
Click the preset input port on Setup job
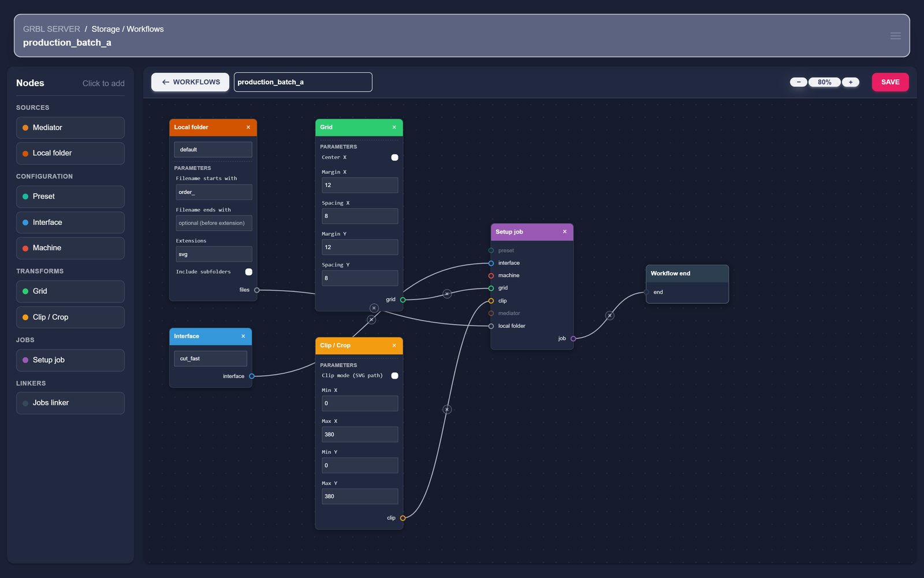pos(491,250)
